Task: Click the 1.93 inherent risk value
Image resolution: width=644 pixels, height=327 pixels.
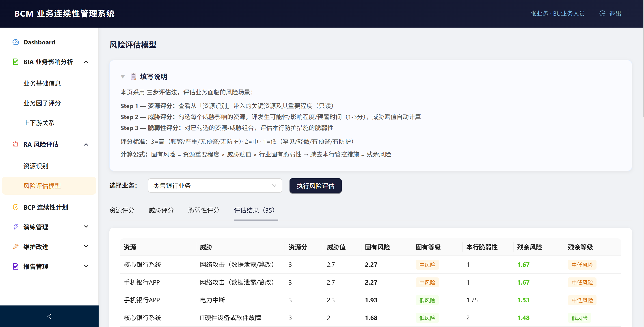Action: tap(371, 300)
